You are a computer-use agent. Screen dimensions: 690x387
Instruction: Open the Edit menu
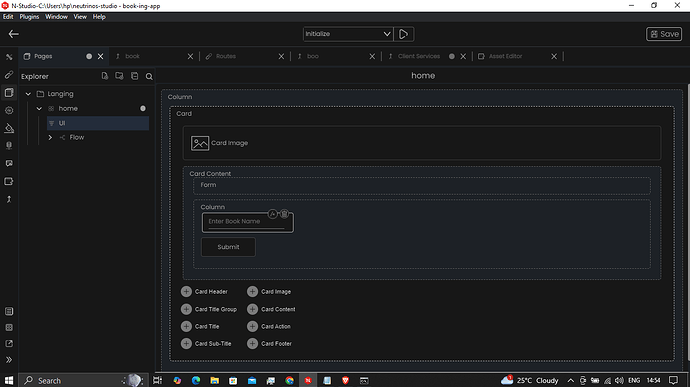click(x=8, y=17)
